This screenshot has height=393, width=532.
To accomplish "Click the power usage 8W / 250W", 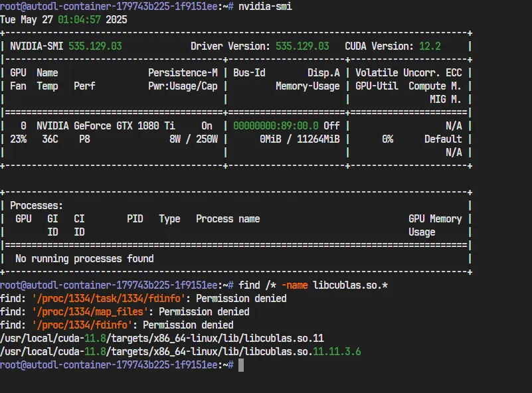I will [193, 139].
